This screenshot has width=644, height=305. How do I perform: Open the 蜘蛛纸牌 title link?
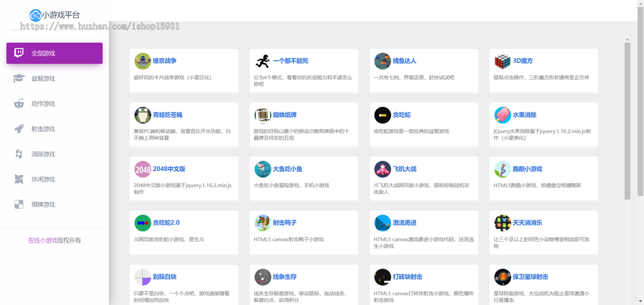click(284, 115)
